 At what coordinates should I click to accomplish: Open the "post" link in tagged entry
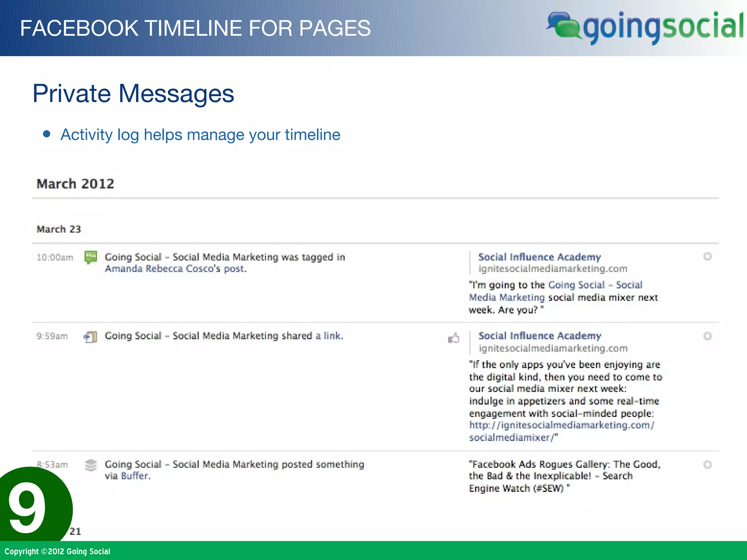[234, 269]
